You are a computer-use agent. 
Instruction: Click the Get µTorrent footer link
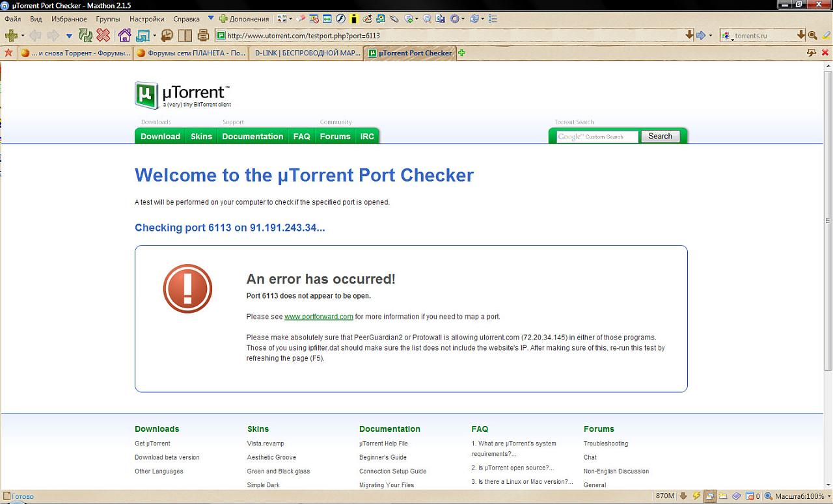coord(152,444)
